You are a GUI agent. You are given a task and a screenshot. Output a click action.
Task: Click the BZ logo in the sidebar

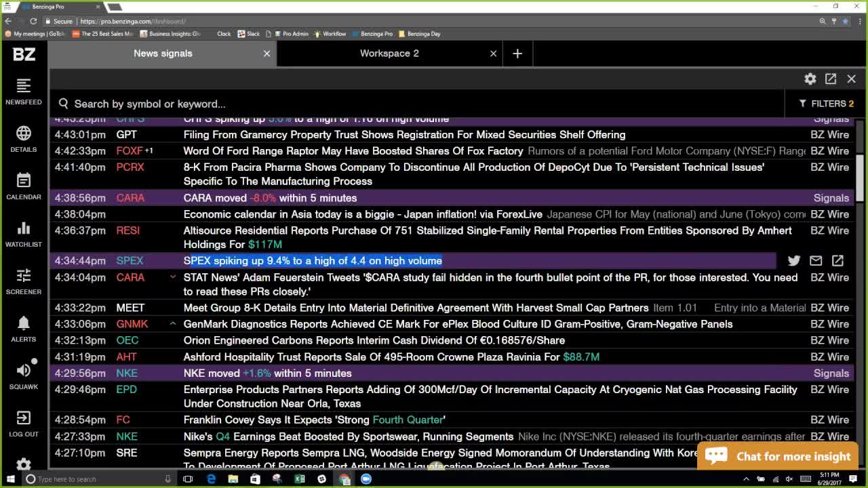pyautogui.click(x=24, y=54)
